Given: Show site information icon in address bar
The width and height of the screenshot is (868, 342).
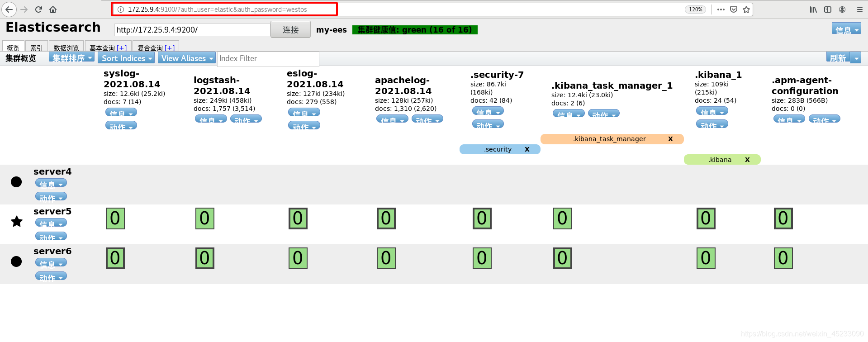Looking at the screenshot, I should pos(121,9).
